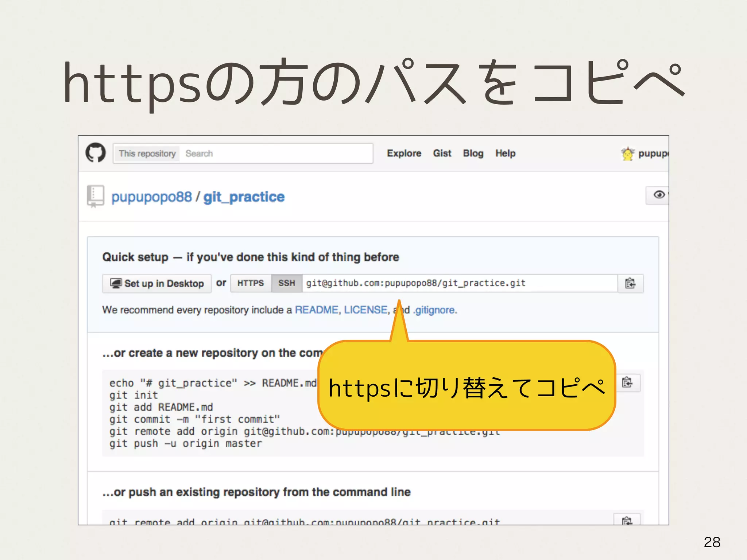747x560 pixels.
Task: Click the pupupopo88 user avatar icon
Action: click(627, 153)
